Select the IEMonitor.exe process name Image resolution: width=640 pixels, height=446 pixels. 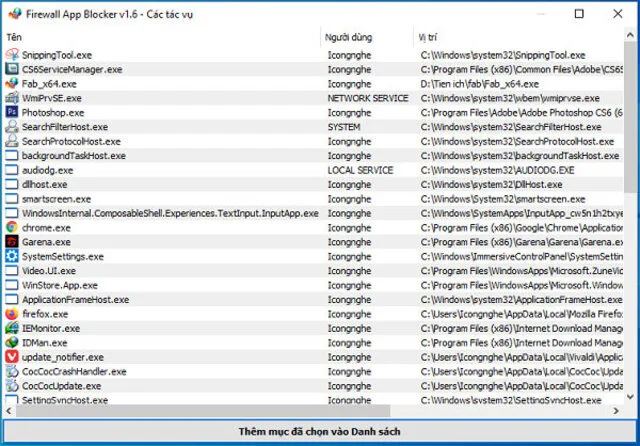pos(51,328)
